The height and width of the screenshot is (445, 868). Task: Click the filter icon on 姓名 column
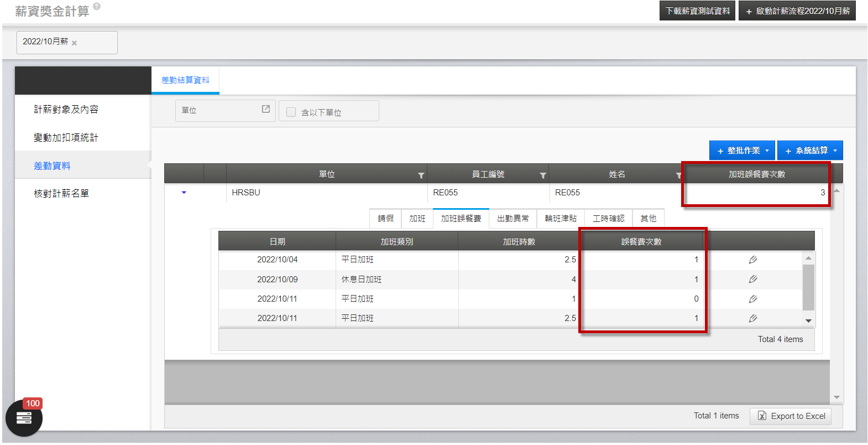[x=678, y=175]
